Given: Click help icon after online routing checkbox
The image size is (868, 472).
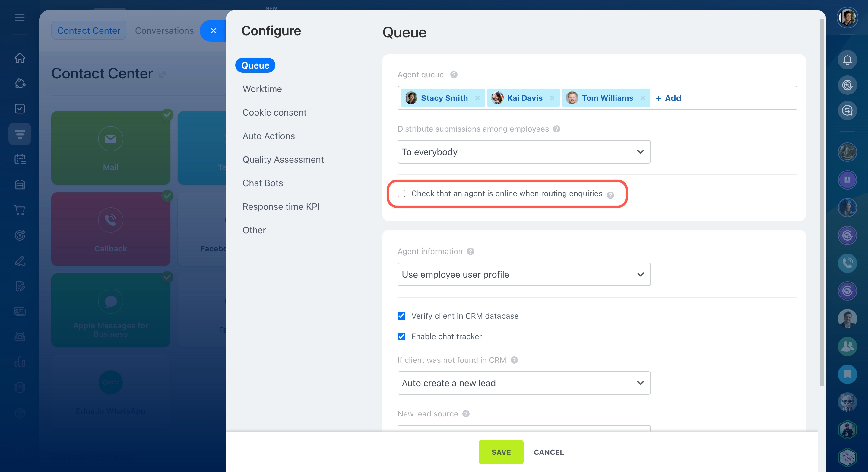Looking at the screenshot, I should 610,195.
